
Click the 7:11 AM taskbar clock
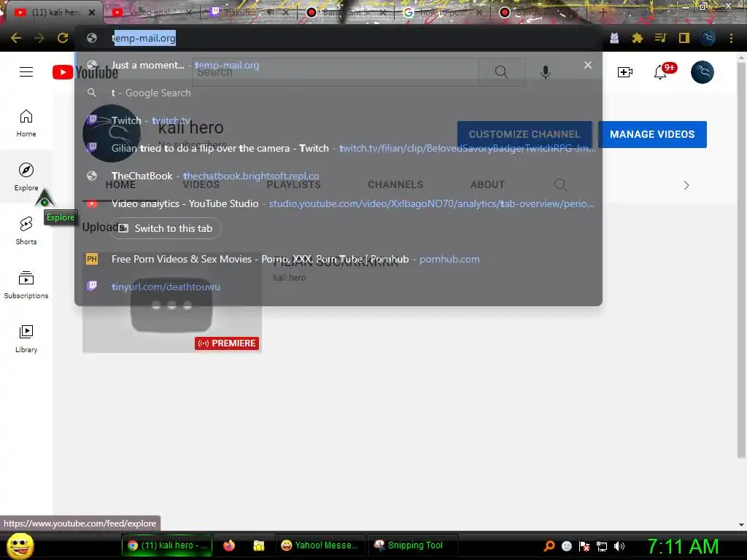click(683, 546)
